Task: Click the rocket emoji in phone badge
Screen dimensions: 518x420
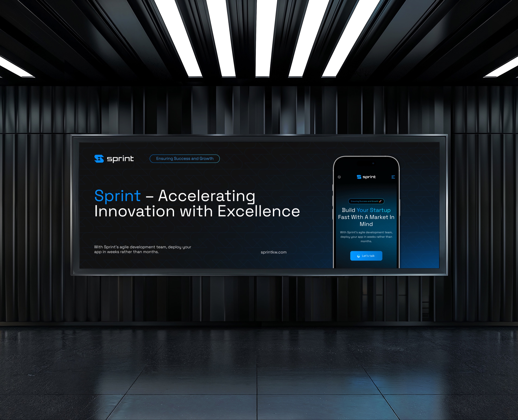Action: [380, 201]
